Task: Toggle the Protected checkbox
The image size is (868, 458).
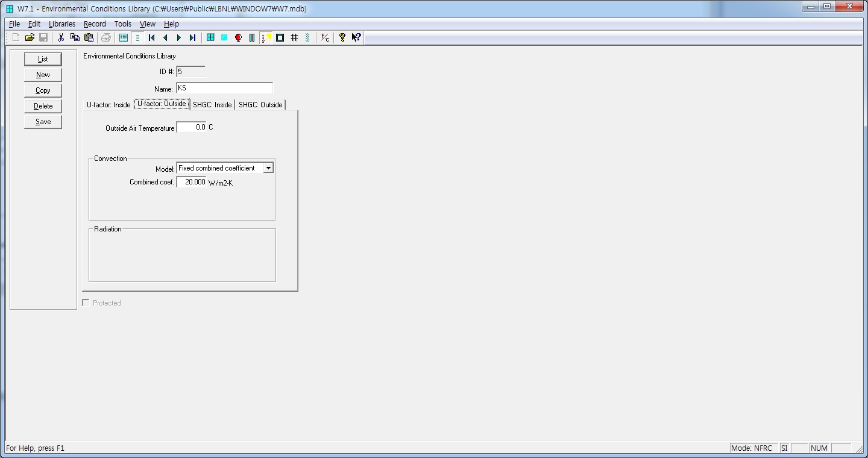Action: pos(86,303)
